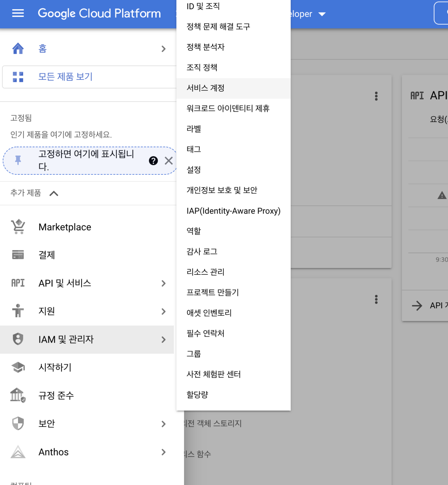Expand API 및 서비스 submenu chevron
Viewport: 448px width, 485px height.
pyautogui.click(x=163, y=283)
